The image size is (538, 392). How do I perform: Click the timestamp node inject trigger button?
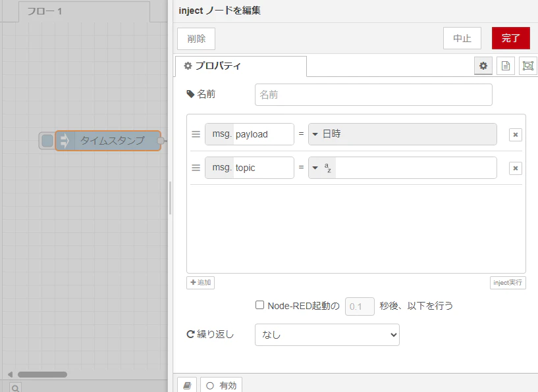[x=47, y=141]
